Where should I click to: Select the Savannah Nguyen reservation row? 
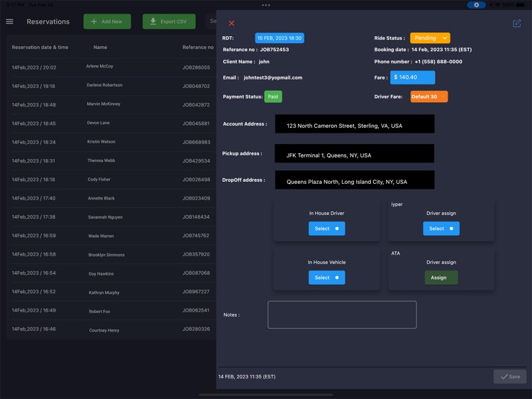pos(111,217)
